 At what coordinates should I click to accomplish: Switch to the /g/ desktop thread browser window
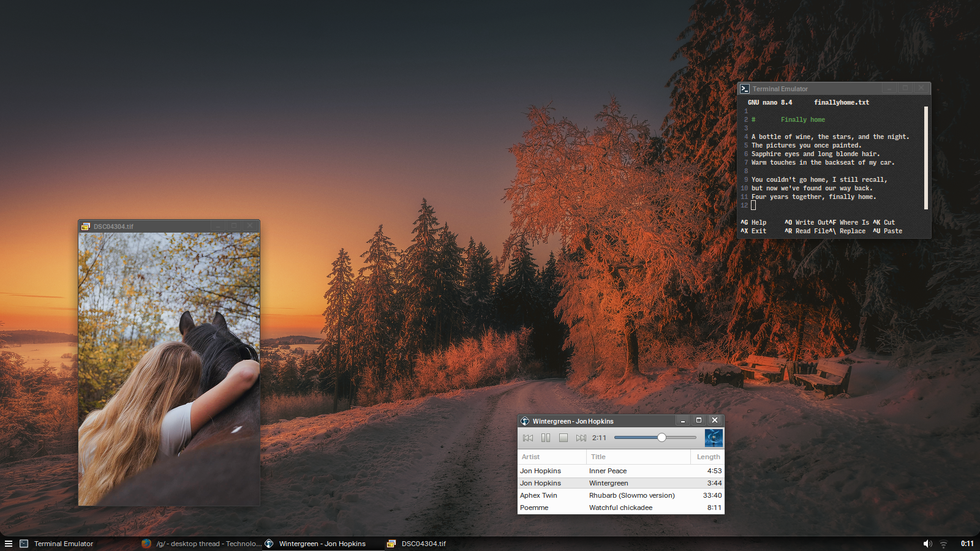[202, 544]
